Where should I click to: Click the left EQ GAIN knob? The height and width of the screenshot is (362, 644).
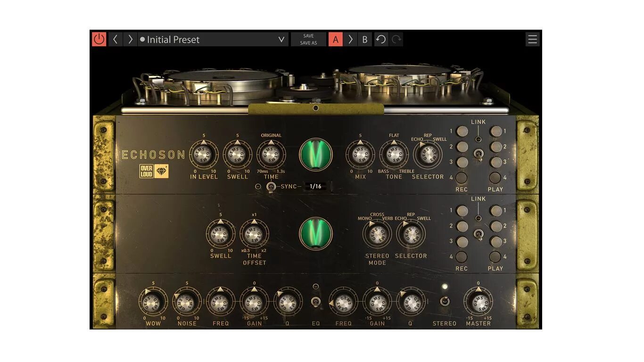coord(255,302)
